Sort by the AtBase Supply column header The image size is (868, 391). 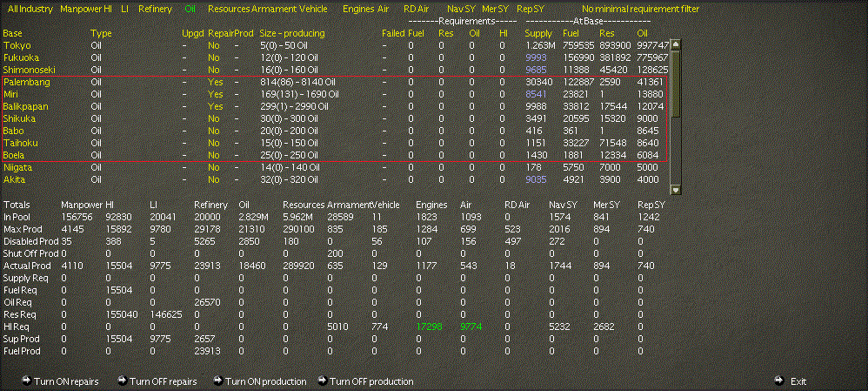point(538,33)
